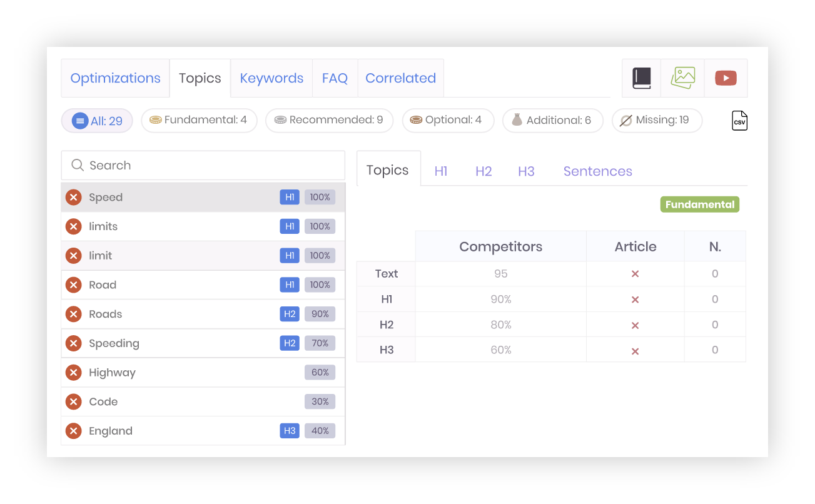Open the Sentences tab
This screenshot has width=815, height=504.
tap(597, 171)
